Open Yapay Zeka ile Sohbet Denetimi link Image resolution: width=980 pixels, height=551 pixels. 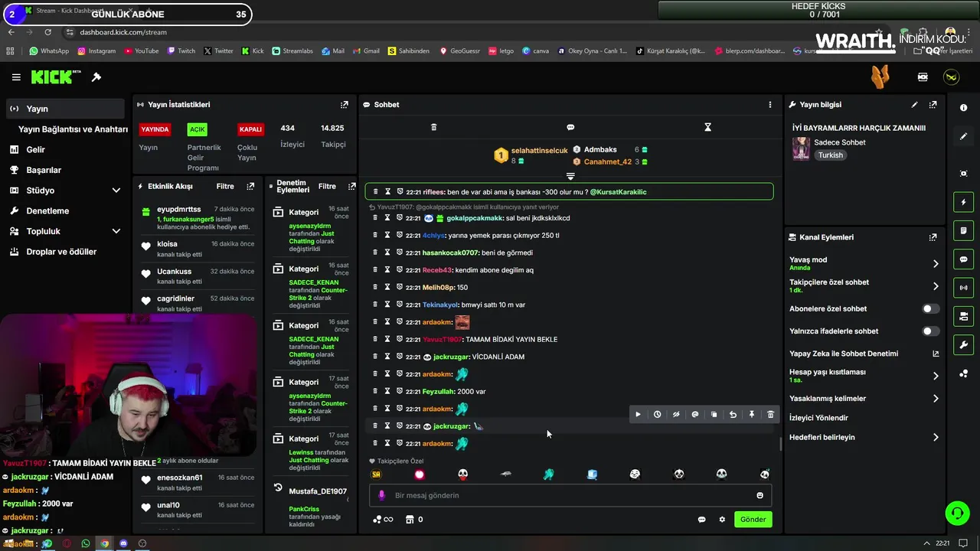click(864, 354)
